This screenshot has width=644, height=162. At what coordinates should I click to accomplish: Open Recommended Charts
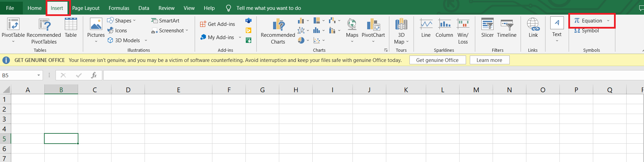(278, 31)
